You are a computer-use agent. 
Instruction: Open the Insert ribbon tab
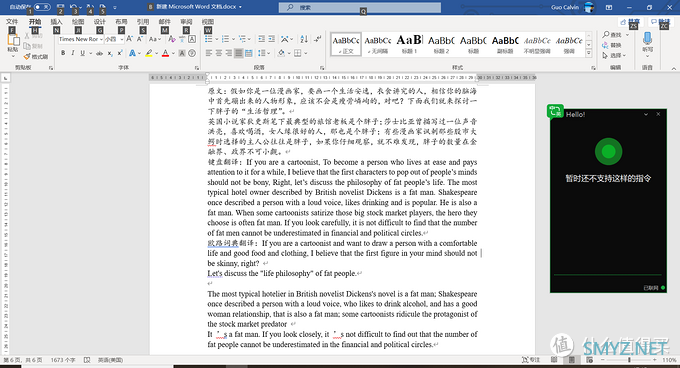pyautogui.click(x=56, y=22)
